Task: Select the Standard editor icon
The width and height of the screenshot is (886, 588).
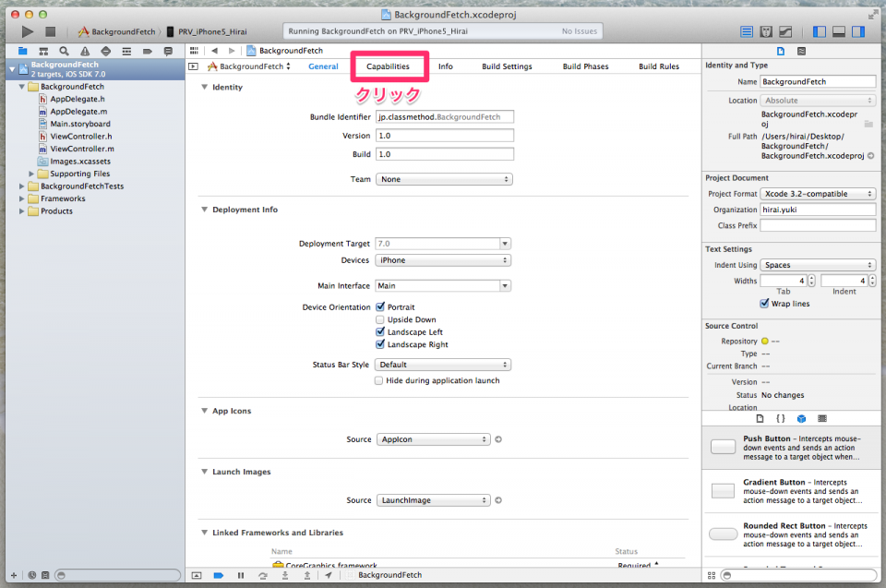Action: point(747,31)
